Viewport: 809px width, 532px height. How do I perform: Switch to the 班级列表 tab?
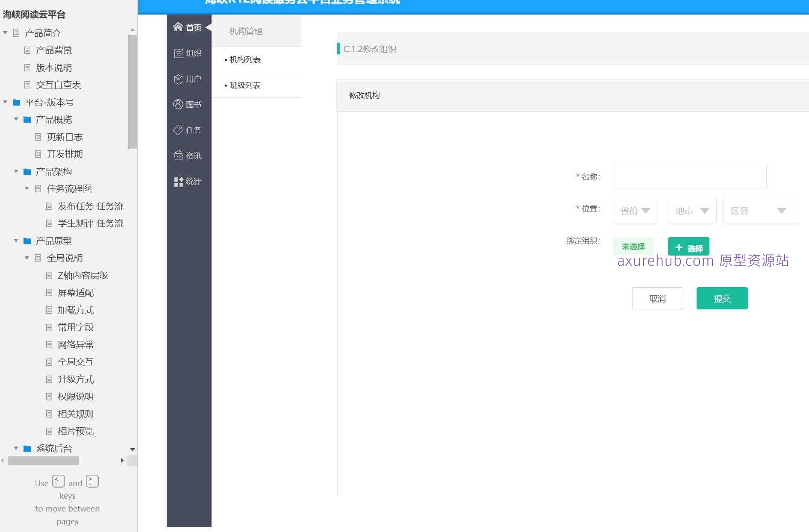tap(244, 85)
